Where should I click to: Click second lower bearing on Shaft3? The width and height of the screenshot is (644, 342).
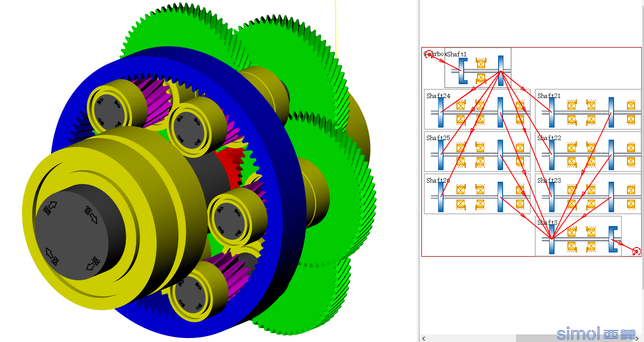[x=591, y=246]
